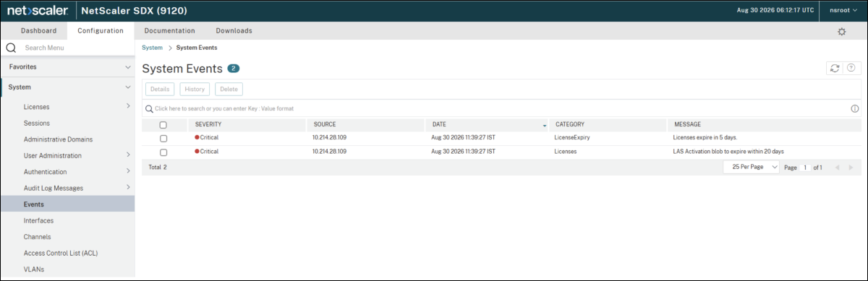The image size is (868, 281).
Task: Open the settings gear icon
Action: point(841,31)
